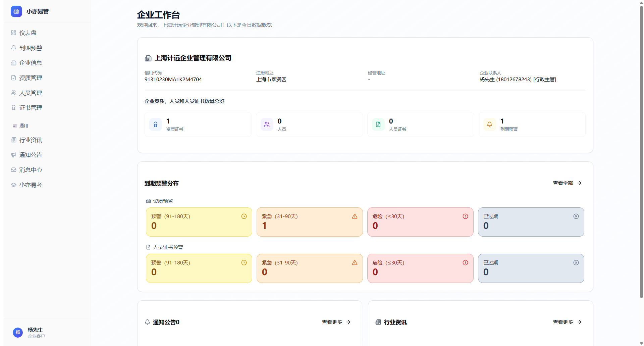Click the 行业资讯 newspaper icon in the sidebar
Image resolution: width=644 pixels, height=346 pixels.
coord(13,140)
